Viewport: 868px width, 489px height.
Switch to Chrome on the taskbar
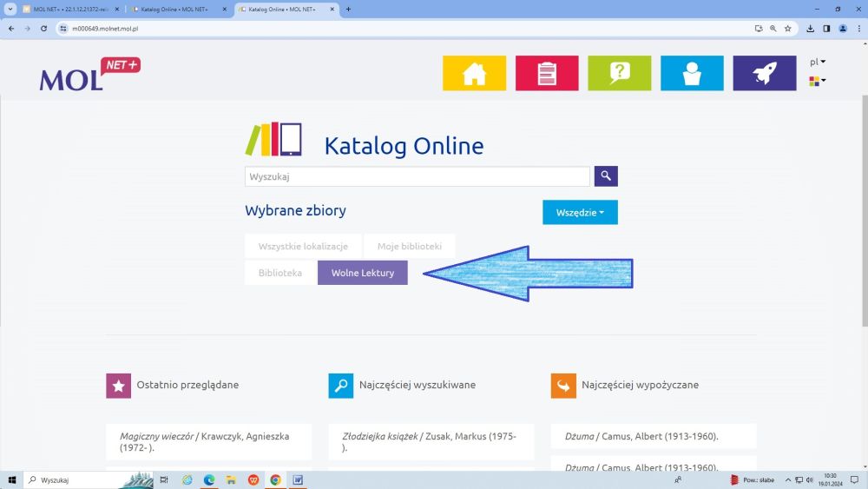[x=275, y=480]
